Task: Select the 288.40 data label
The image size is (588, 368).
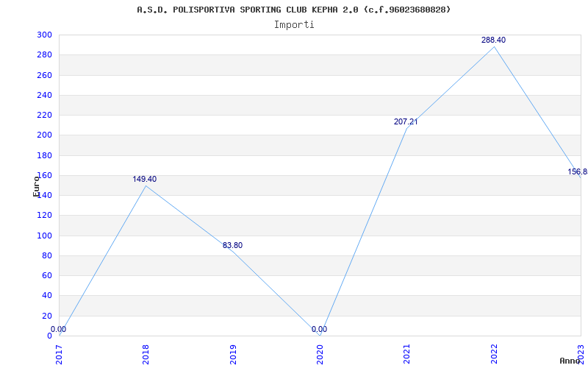Action: tap(493, 40)
